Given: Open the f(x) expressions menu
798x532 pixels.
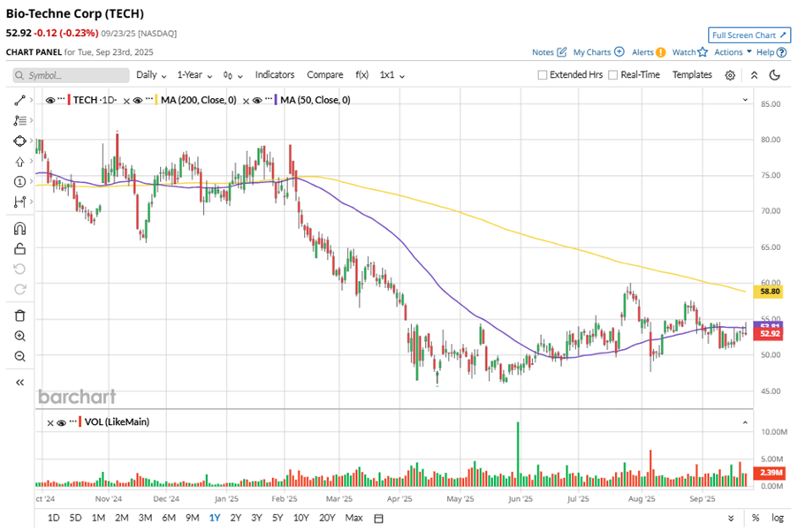Looking at the screenshot, I should [361, 75].
